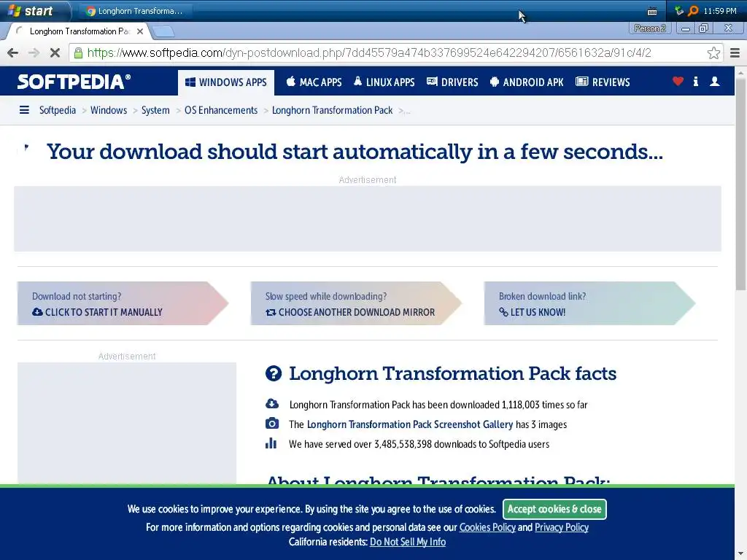Click the download count cloud icon
Viewport: 747px width, 560px height.
(x=272, y=404)
